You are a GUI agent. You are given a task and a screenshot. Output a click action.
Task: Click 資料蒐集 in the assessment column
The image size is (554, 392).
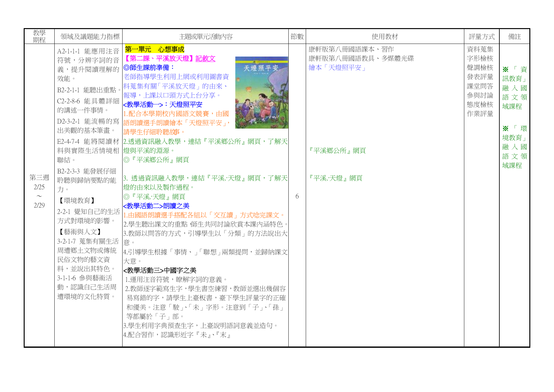(x=480, y=49)
